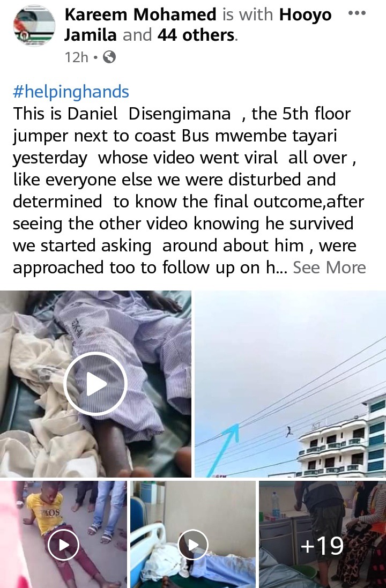Open the #helpinghands hashtag
Screen dimensions: 386x588
(71, 92)
